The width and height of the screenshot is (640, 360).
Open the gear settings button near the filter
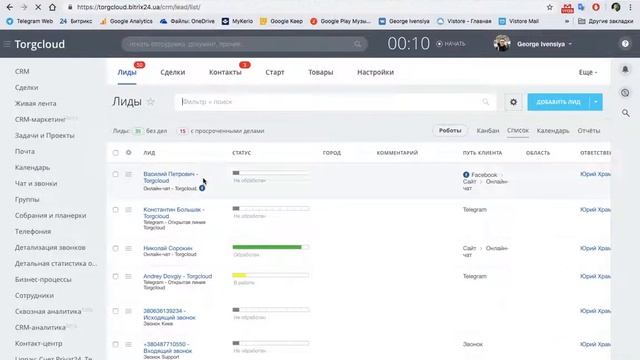coord(513,102)
